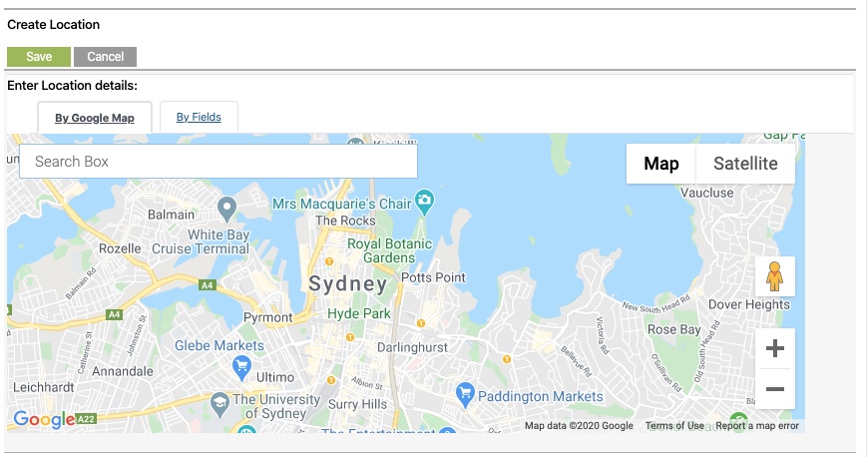Click the Street View pegman icon
Image resolution: width=868 pixels, height=457 pixels.
pos(774,276)
